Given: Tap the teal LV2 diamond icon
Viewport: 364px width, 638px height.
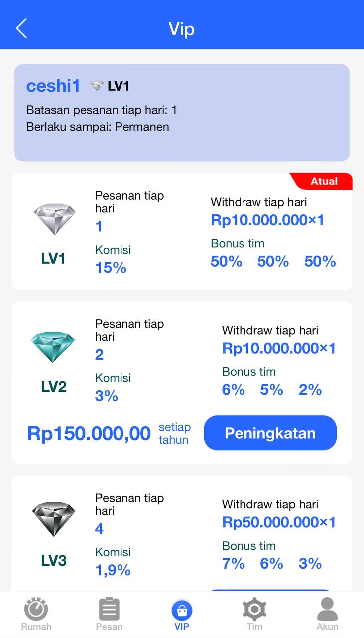Looking at the screenshot, I should pyautogui.click(x=53, y=347).
